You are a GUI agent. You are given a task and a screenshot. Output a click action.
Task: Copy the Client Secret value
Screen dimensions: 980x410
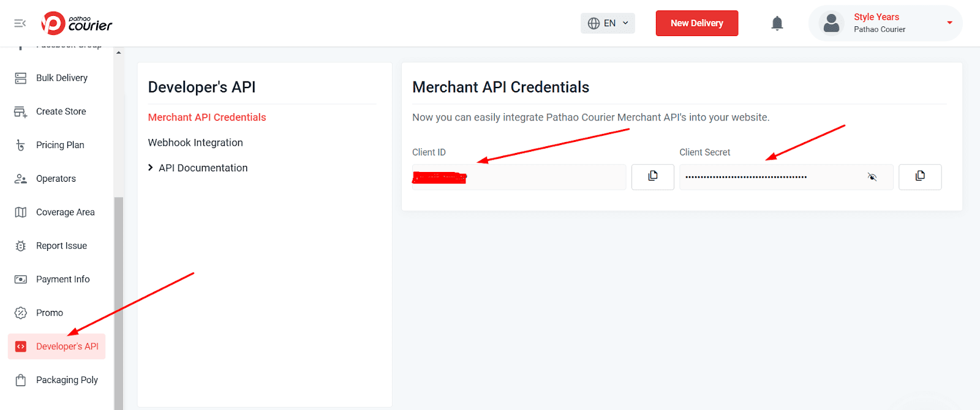[920, 176]
